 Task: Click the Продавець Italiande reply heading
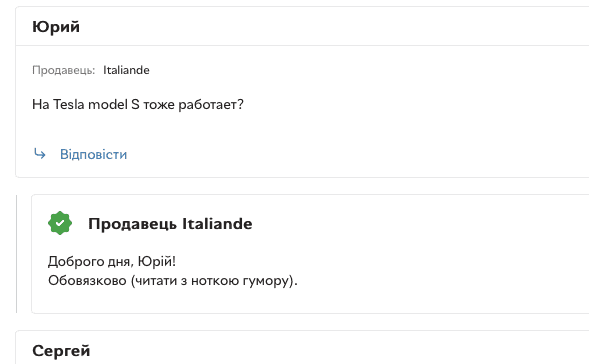(x=170, y=224)
